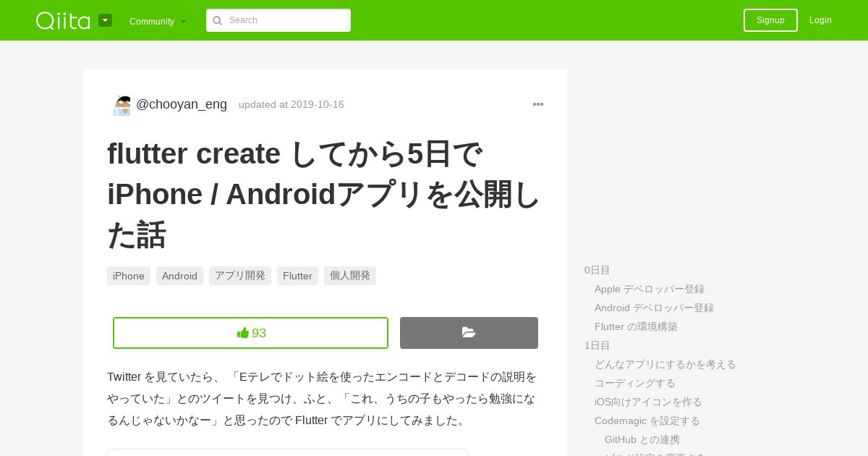Select the 個人開発 tag

pyautogui.click(x=350, y=276)
